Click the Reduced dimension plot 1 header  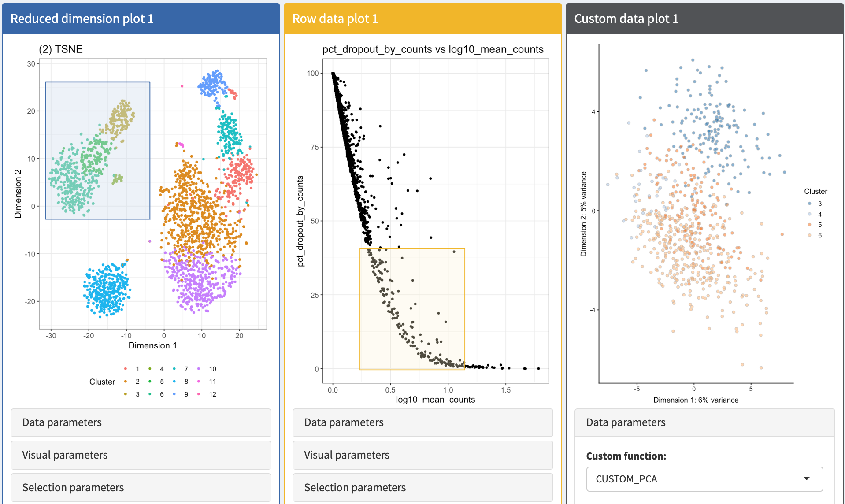141,19
